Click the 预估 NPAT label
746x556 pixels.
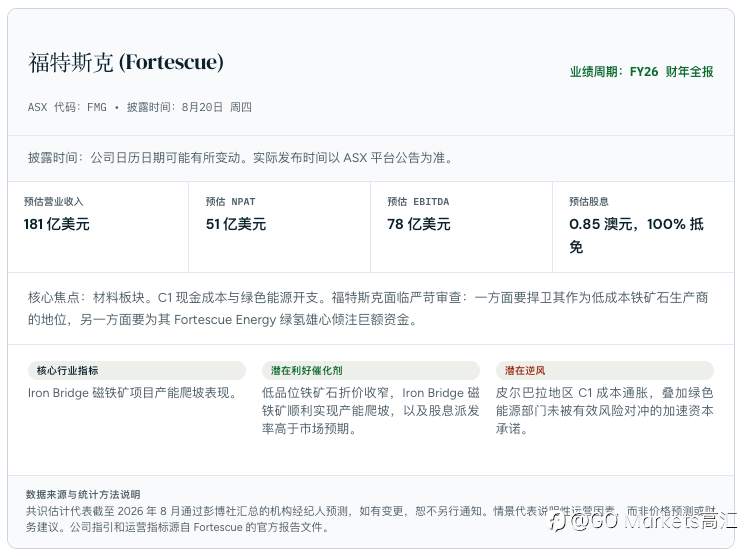click(x=231, y=202)
